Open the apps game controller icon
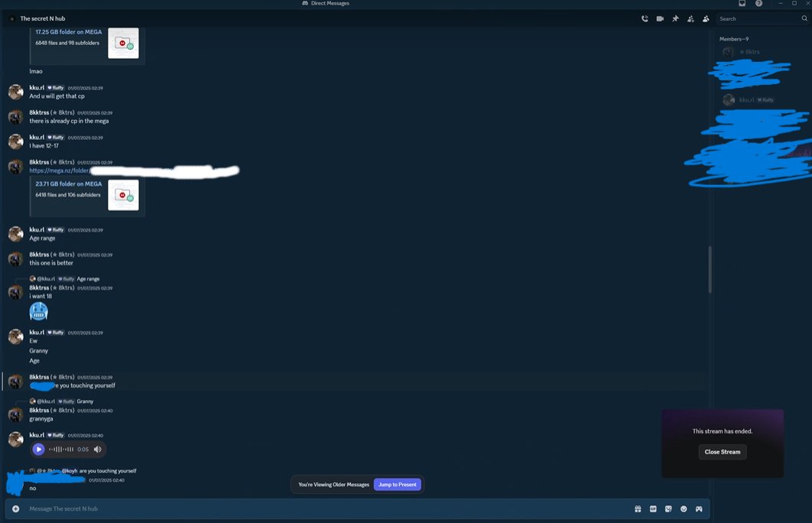This screenshot has height=523, width=812. pos(699,509)
